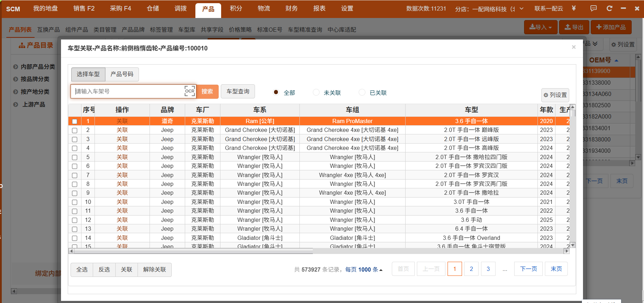The width and height of the screenshot is (644, 303).
Task: Go to page 2 in dialog
Action: (x=471, y=269)
